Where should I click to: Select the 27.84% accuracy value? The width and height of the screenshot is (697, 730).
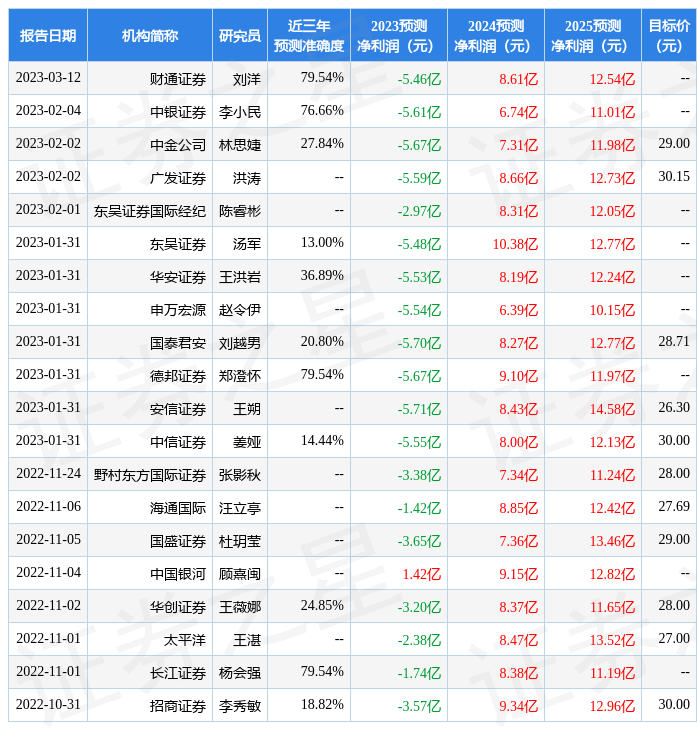point(321,144)
